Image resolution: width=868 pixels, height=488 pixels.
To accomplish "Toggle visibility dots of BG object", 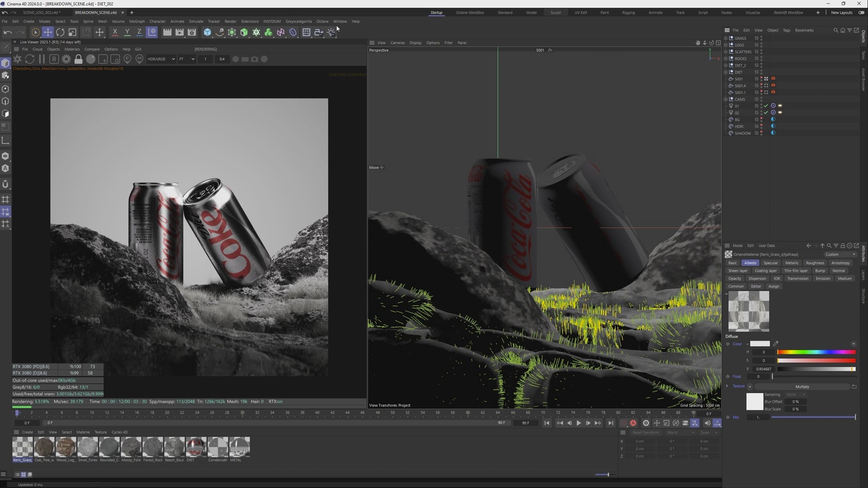I will [762, 120].
